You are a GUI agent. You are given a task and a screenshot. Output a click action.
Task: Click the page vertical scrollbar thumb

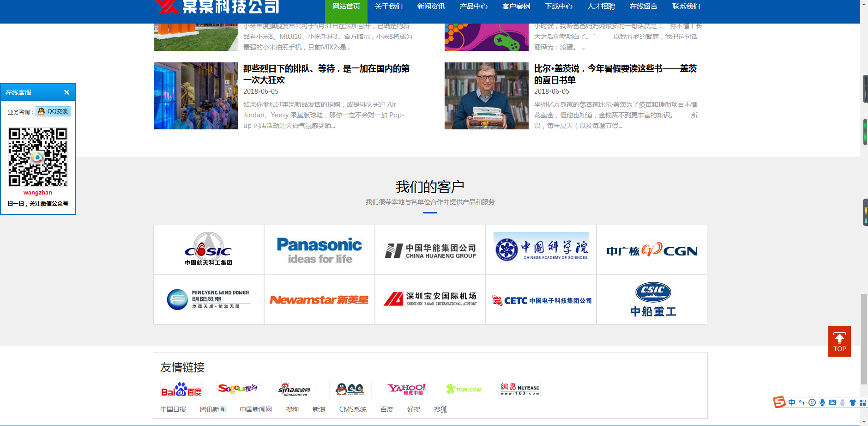click(864, 339)
